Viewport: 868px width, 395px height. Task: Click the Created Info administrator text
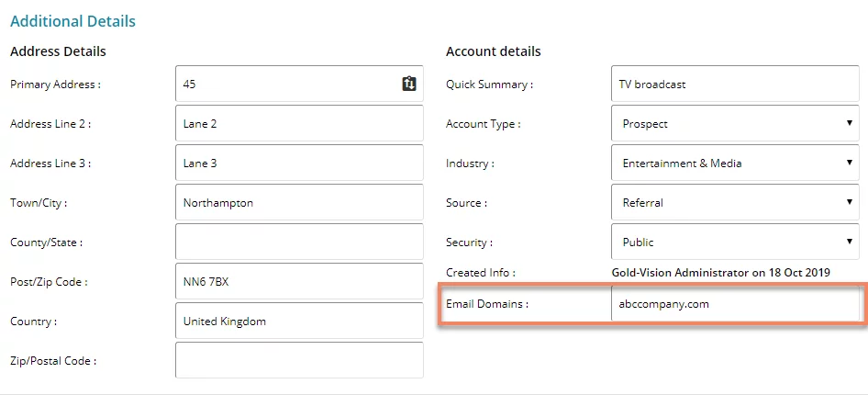(721, 273)
